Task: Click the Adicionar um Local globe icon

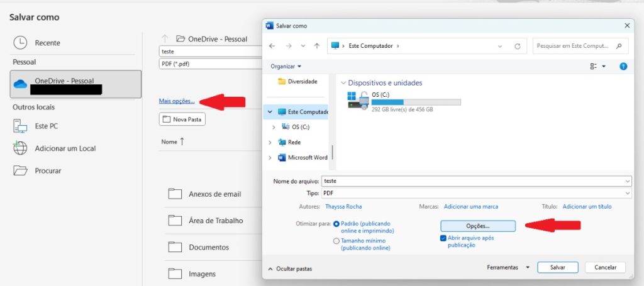Action: coord(21,148)
